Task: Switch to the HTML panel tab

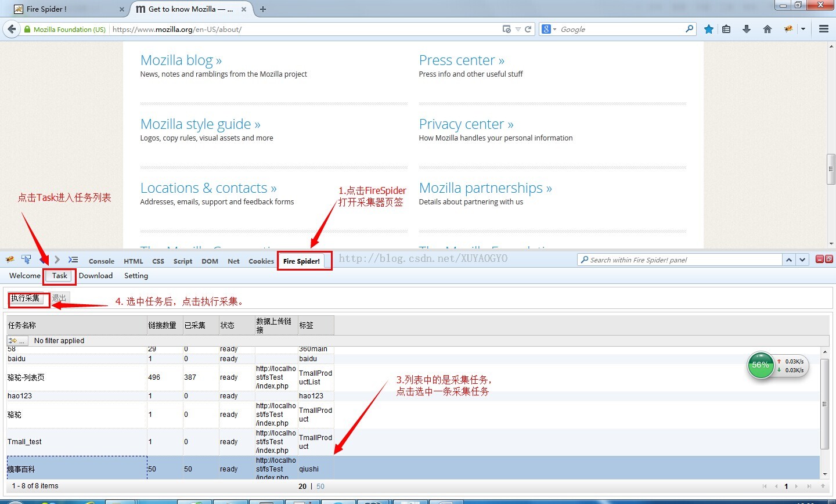Action: (x=133, y=261)
